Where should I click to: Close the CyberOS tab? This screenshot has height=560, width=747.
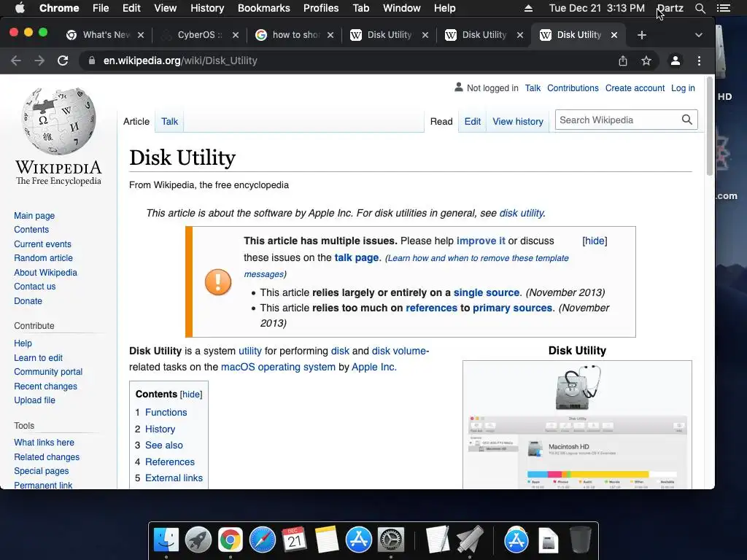(x=236, y=35)
